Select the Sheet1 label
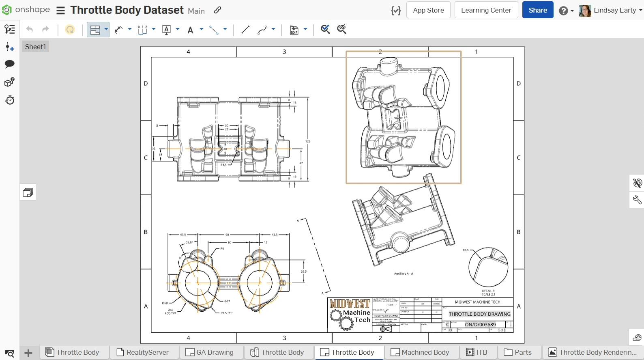The height and width of the screenshot is (360, 644). pyautogui.click(x=36, y=47)
